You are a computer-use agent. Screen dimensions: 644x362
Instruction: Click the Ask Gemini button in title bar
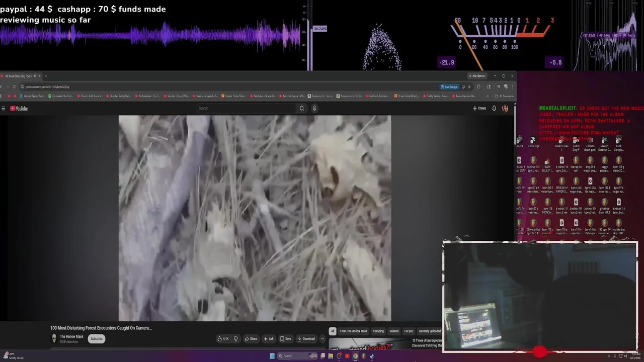pos(477,76)
